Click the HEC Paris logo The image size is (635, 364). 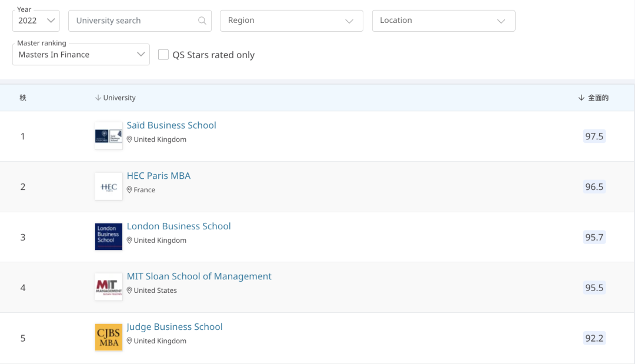(109, 186)
